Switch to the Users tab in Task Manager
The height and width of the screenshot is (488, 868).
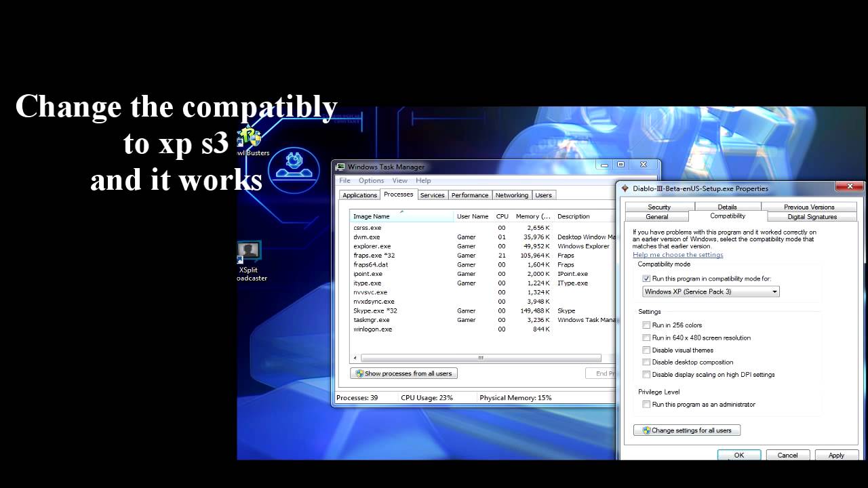tap(543, 195)
